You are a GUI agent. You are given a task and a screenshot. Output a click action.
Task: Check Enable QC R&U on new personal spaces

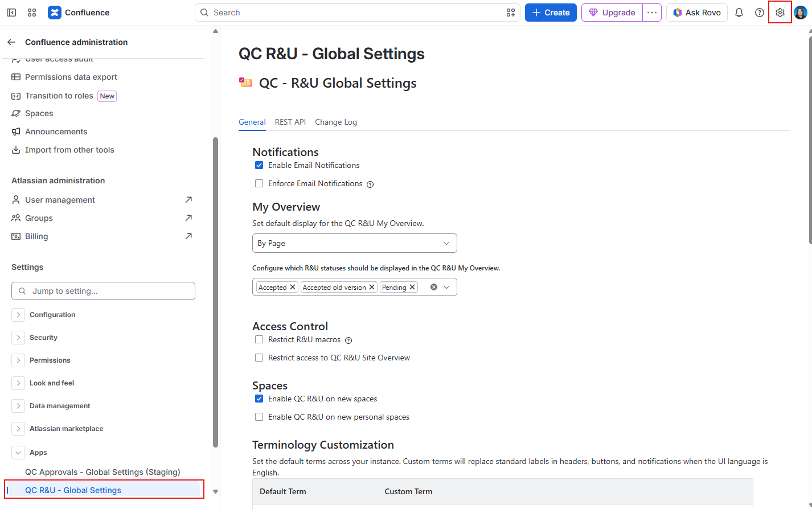click(x=259, y=417)
